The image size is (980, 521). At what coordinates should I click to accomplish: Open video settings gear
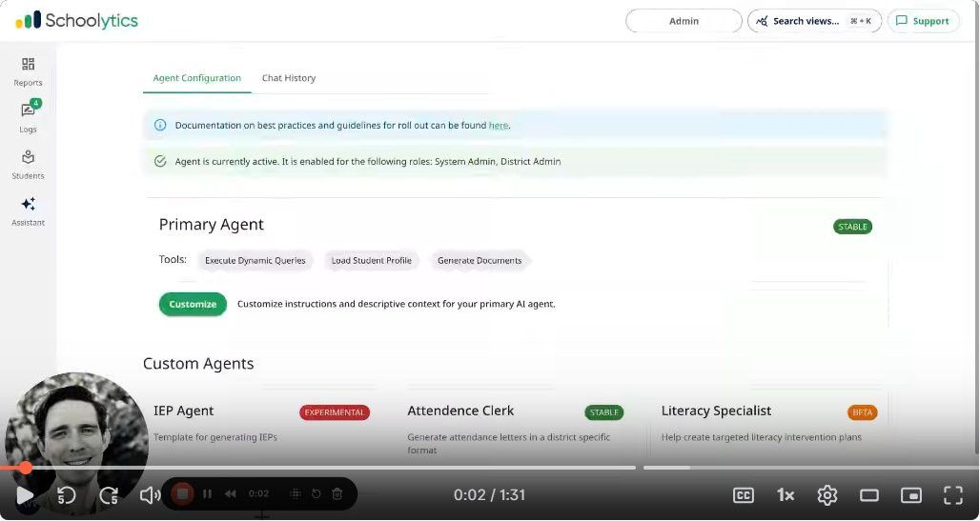point(827,495)
